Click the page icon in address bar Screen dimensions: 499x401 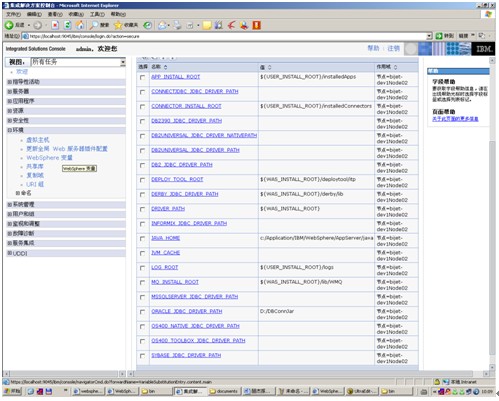pyautogui.click(x=25, y=36)
